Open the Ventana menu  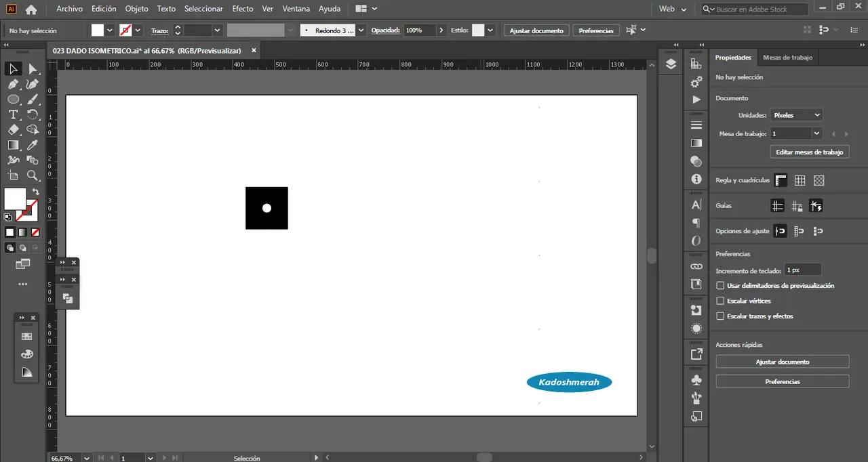(x=296, y=9)
